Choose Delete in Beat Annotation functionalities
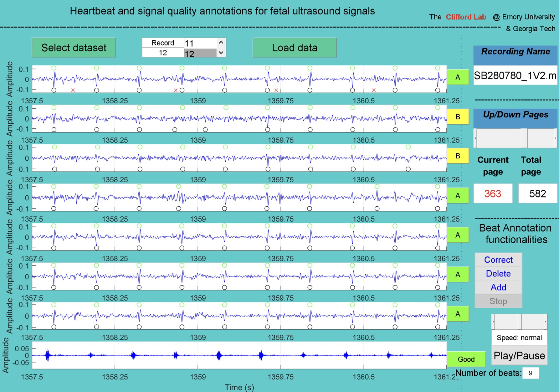 coord(498,274)
